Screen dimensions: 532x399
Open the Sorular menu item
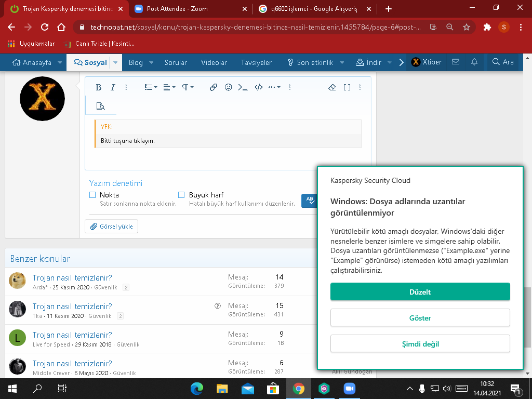[x=176, y=62]
